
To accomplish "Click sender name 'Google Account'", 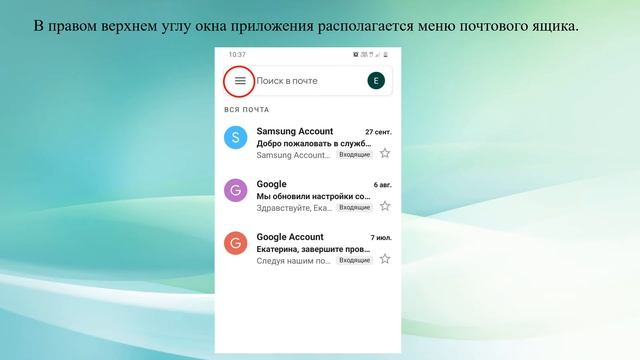I will point(290,237).
